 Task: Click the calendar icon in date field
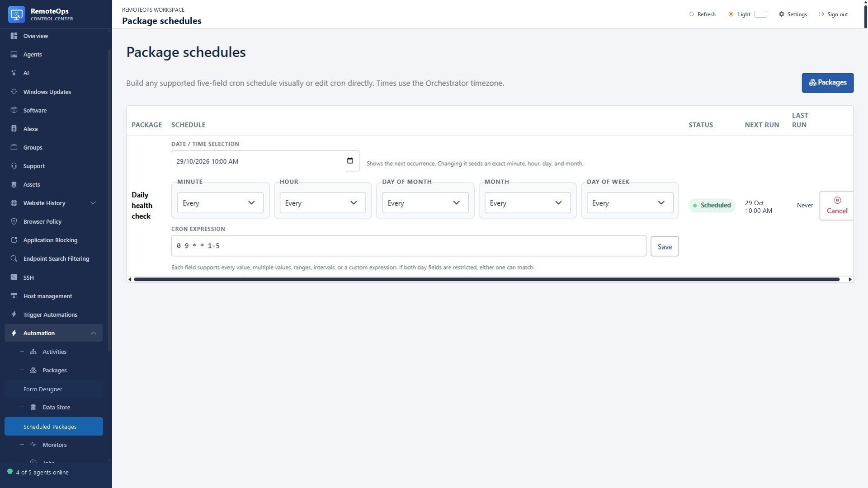click(350, 161)
